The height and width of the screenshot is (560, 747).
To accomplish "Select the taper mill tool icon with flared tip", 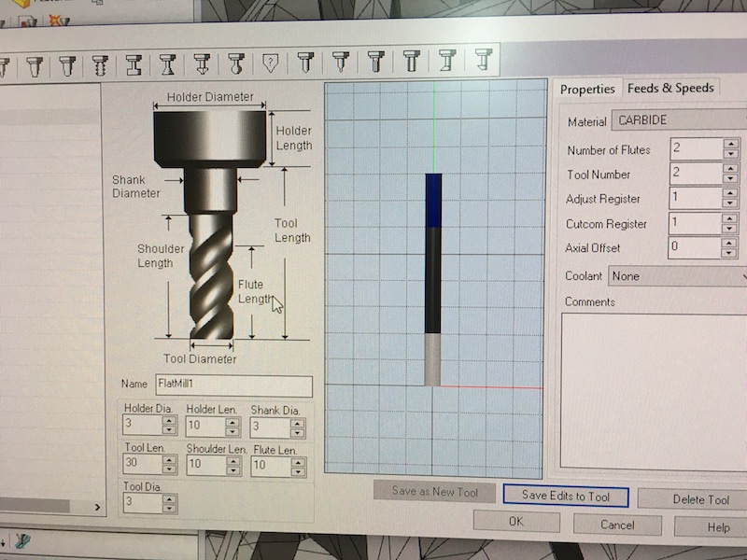I will 35,66.
